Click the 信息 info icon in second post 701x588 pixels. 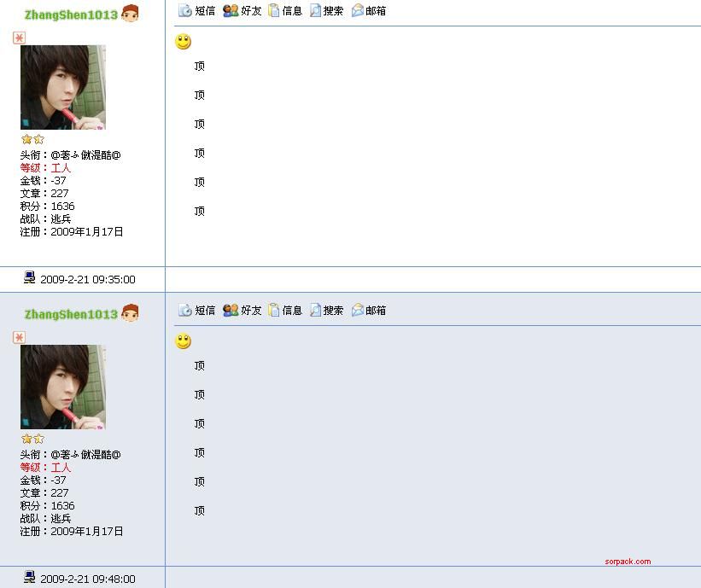coord(273,310)
